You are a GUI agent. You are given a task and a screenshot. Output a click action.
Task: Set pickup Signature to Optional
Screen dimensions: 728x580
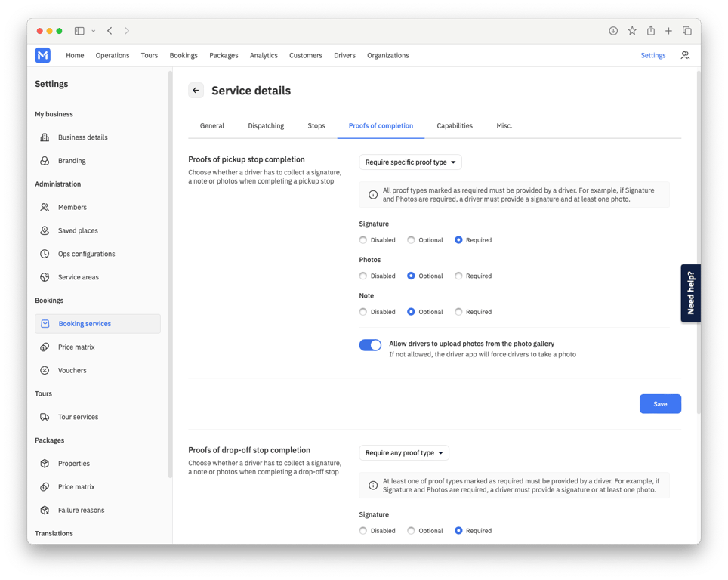pyautogui.click(x=411, y=240)
